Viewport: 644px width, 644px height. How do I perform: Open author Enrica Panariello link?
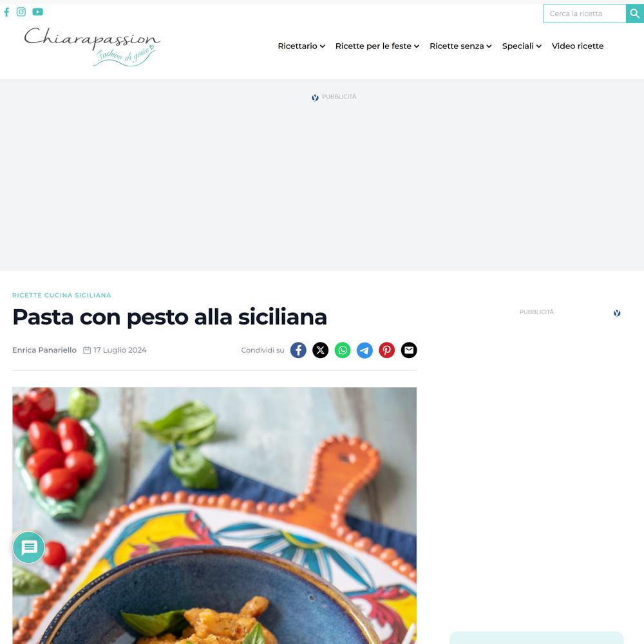tap(44, 350)
